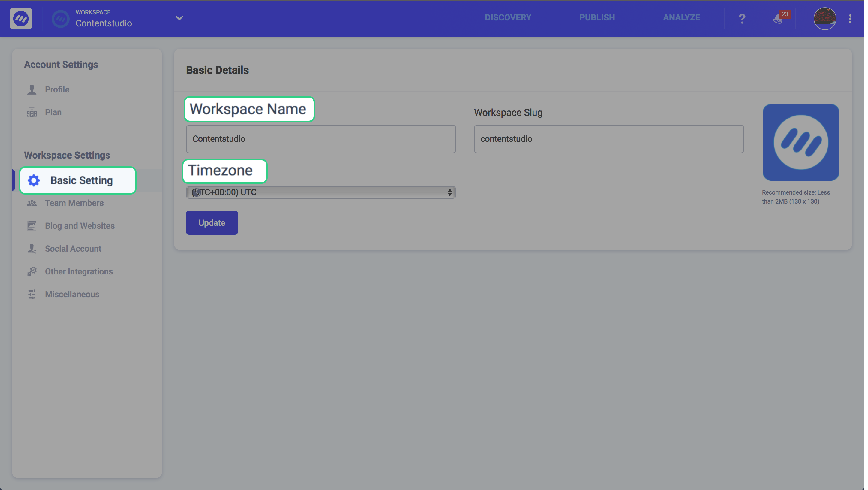This screenshot has height=490, width=868.
Task: Open the help question mark icon
Action: (x=742, y=19)
